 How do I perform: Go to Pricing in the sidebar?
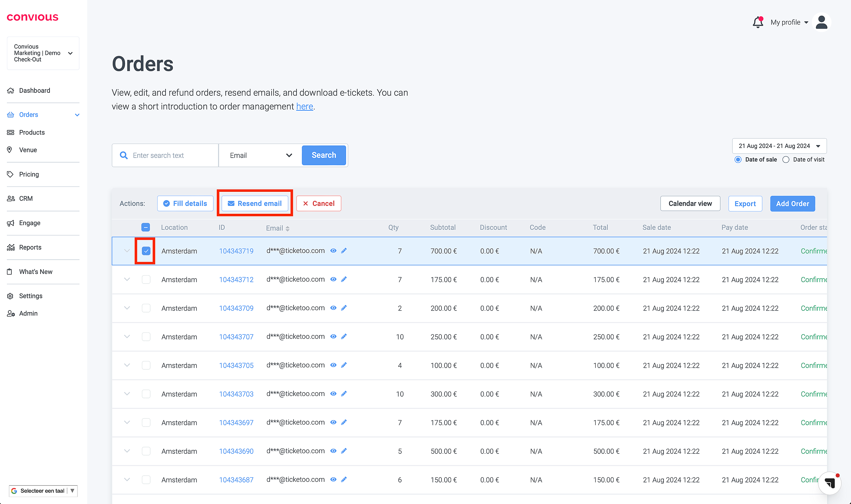point(29,174)
